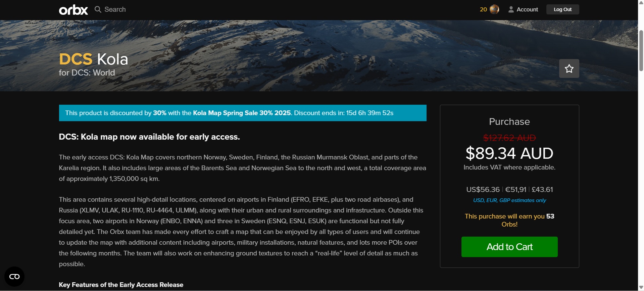Click the orb globe icon in header
Image resolution: width=644 pixels, height=291 pixels.
(494, 9)
